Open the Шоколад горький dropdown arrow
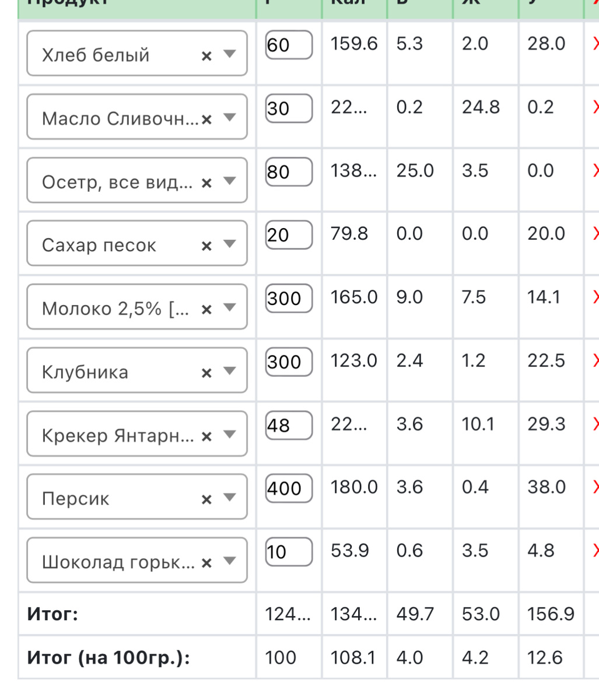 point(229,561)
